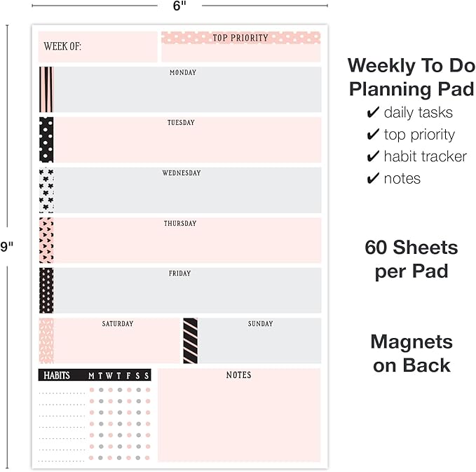
Task: Click the star pattern strip beside Wednesday
Action: coord(46,190)
